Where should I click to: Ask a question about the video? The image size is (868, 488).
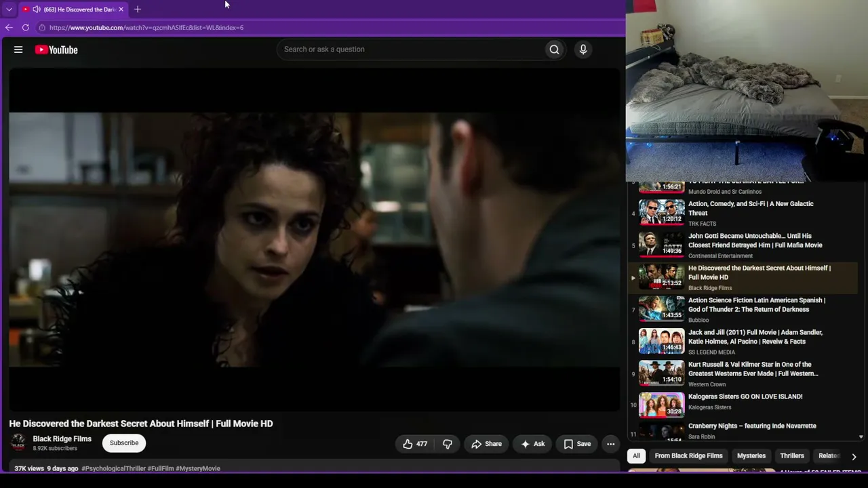coord(532,444)
